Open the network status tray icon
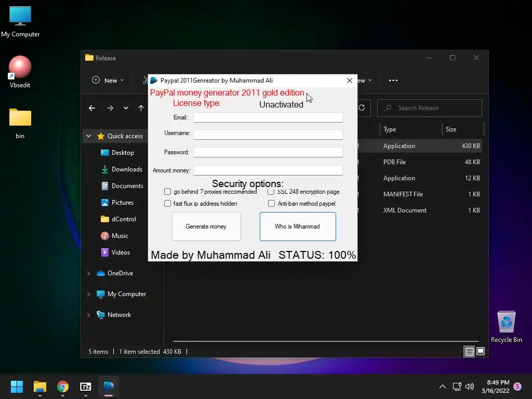The width and height of the screenshot is (532, 399). point(457,387)
